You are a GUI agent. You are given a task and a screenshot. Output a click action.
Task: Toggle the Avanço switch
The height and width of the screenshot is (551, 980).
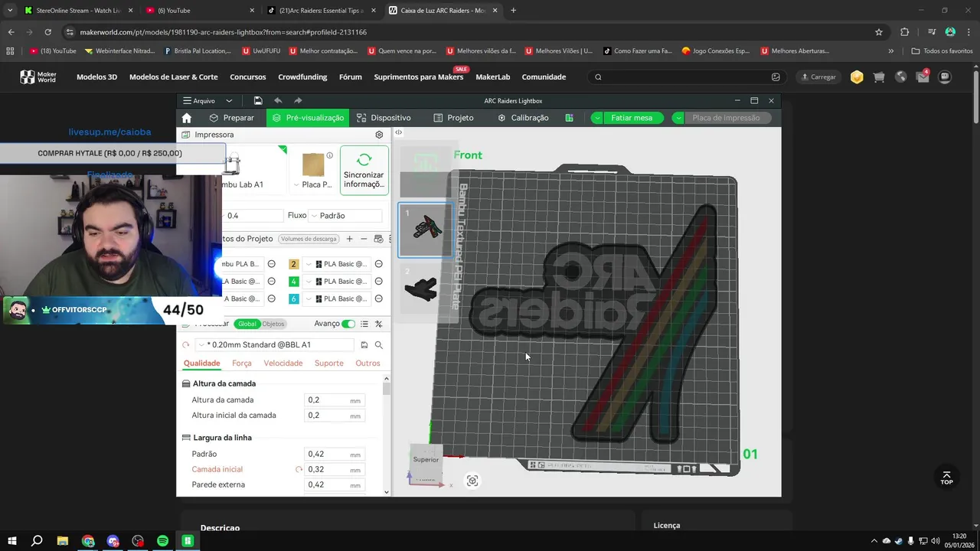(x=348, y=324)
